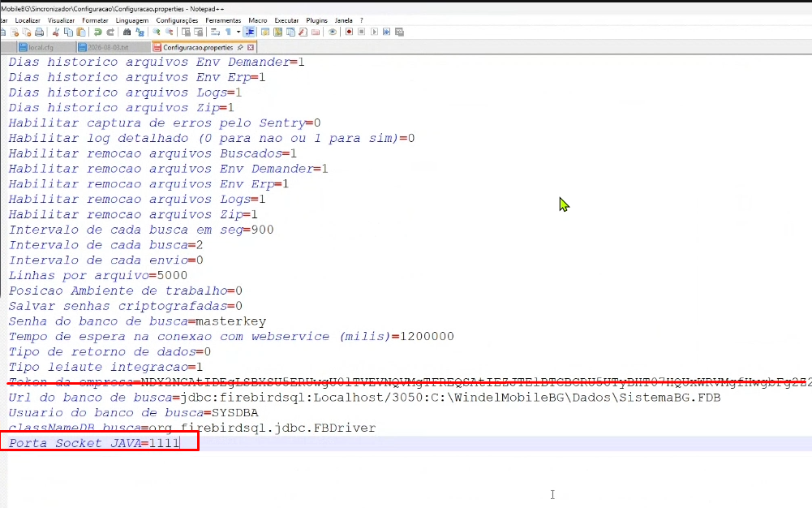Toggle the highlighted Indent Guide icon
This screenshot has height=508, width=812.
point(249,32)
